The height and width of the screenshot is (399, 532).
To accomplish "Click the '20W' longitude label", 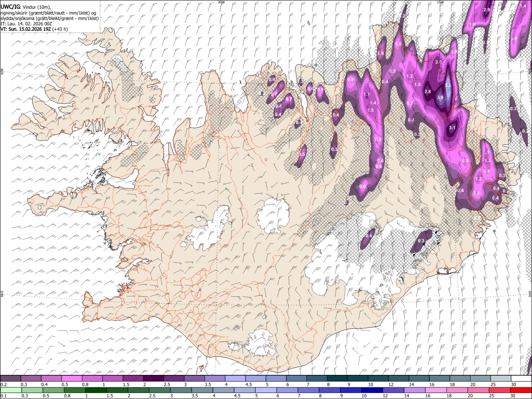I will click(x=221, y=2).
